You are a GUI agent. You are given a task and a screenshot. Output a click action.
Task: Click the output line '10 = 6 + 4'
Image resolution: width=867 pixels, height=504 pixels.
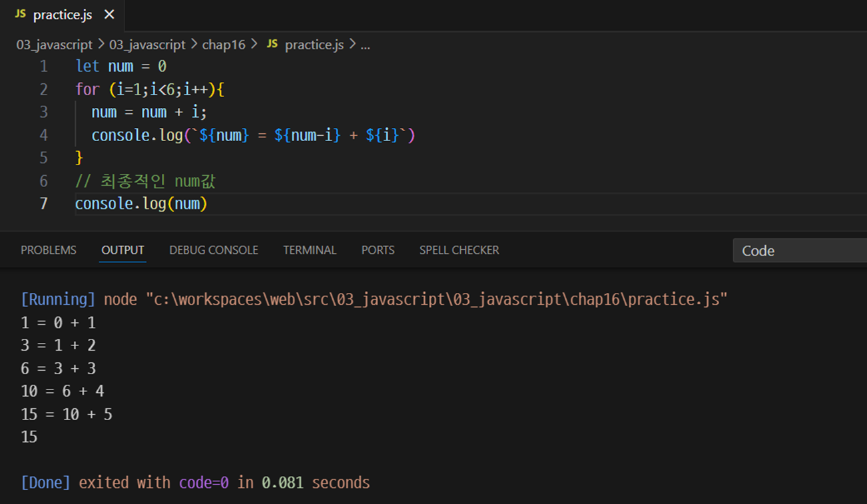click(63, 391)
